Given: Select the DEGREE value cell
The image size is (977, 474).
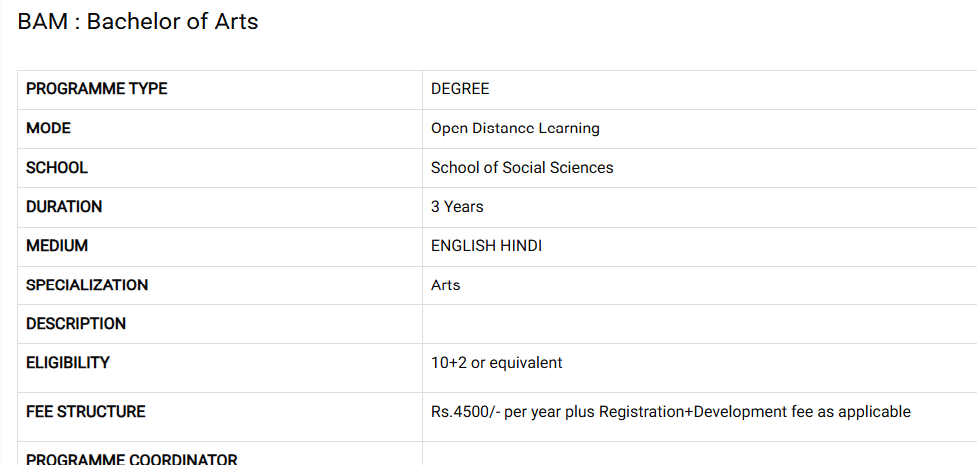Looking at the screenshot, I should point(460,89).
